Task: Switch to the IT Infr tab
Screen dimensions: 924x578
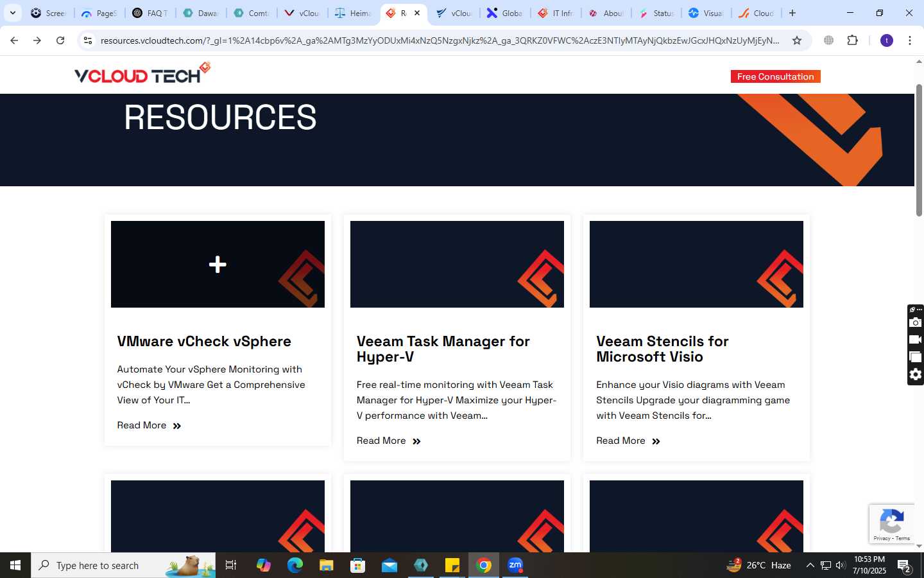Action: [x=556, y=13]
